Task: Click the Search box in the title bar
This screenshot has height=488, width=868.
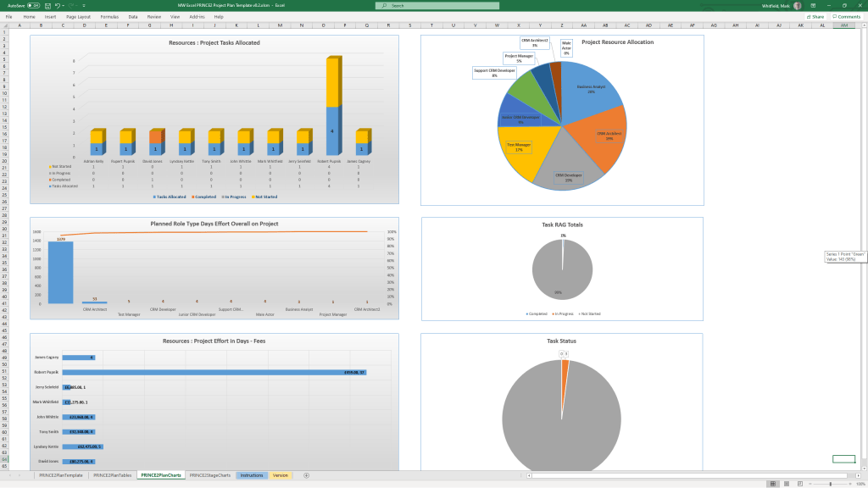Action: tap(437, 6)
